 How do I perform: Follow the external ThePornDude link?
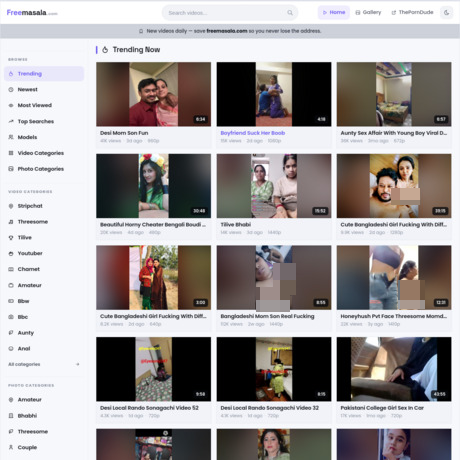coord(412,12)
